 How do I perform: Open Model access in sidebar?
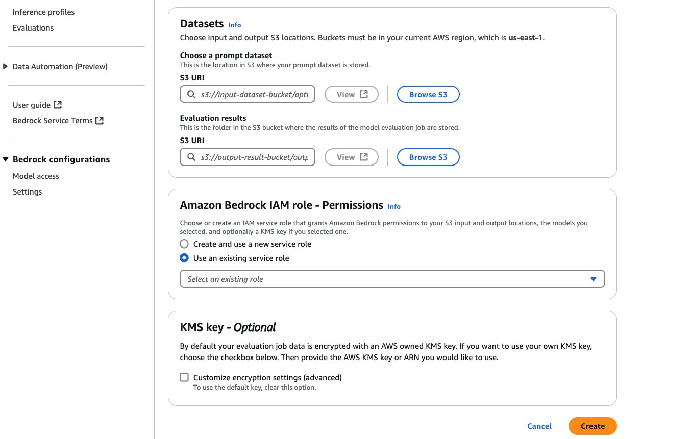point(35,176)
